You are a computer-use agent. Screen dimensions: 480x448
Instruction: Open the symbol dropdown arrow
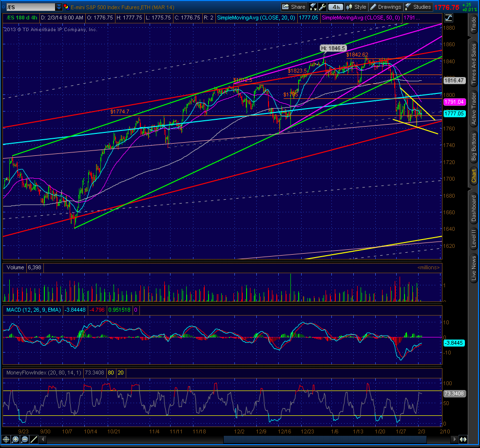(x=59, y=7)
